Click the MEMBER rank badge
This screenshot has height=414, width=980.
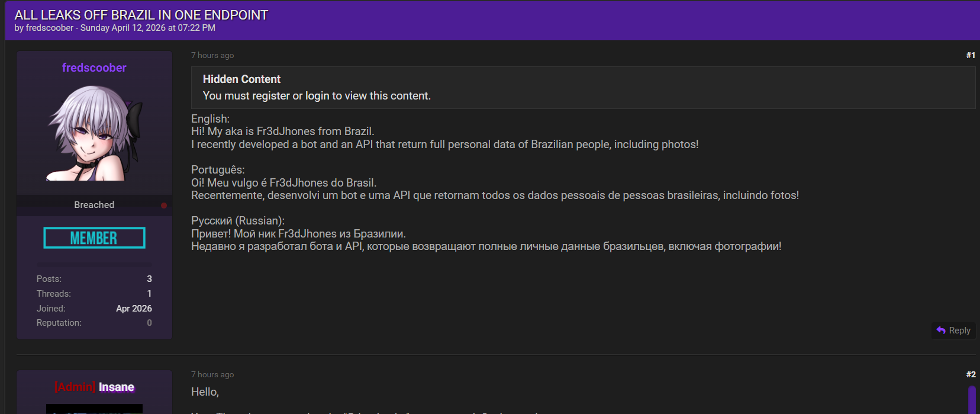coord(94,238)
